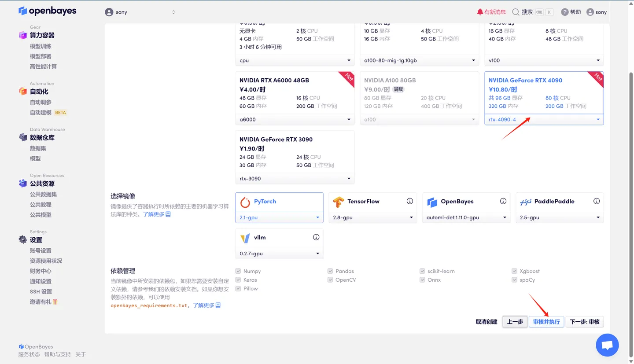This screenshot has height=364, width=634.
Task: Click the TensorFlow logo icon
Action: [338, 202]
